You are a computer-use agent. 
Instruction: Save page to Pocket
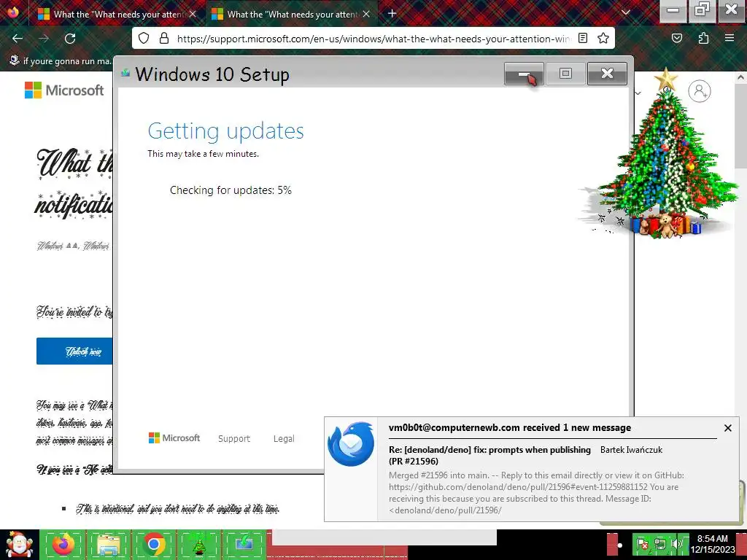click(x=677, y=38)
